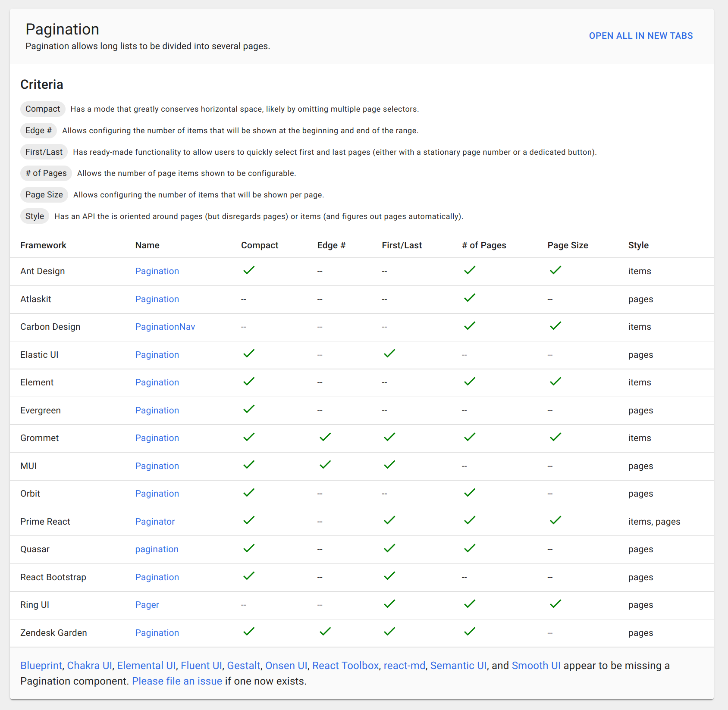728x710 pixels.
Task: Click the Edge # column header
Action: coord(331,245)
